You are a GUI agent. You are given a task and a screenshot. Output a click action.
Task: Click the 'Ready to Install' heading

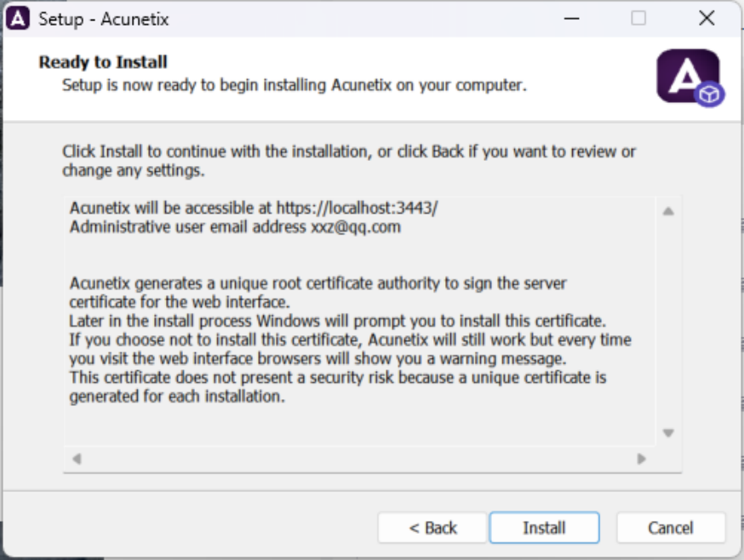click(103, 62)
